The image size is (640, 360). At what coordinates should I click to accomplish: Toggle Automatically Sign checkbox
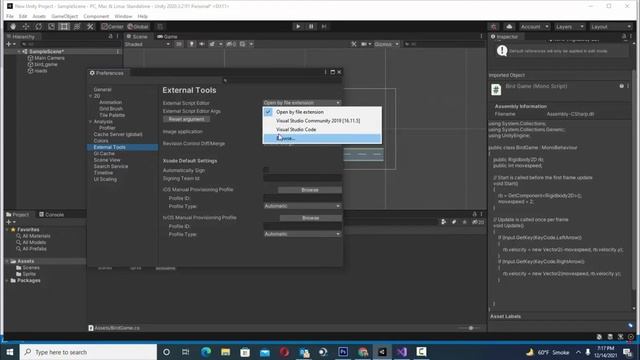tap(266, 170)
